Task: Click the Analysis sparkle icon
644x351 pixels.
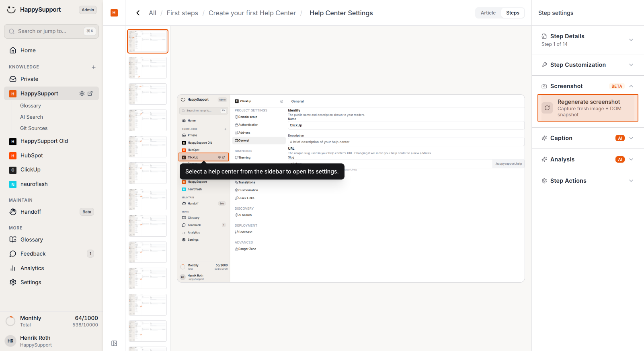Action: click(544, 159)
